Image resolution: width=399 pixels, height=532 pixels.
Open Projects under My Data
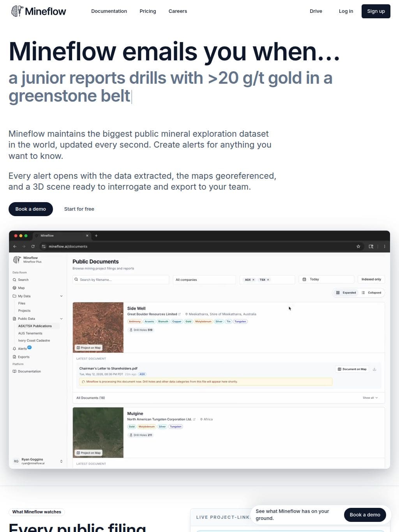click(x=24, y=311)
